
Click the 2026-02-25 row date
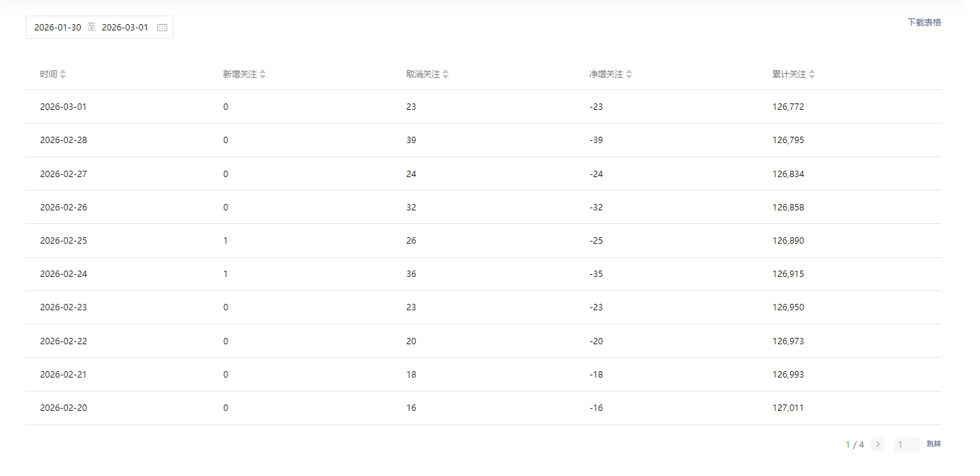point(64,241)
